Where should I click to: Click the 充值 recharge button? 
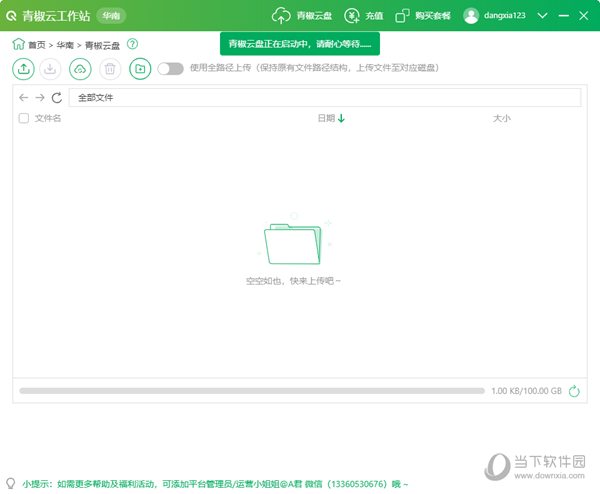click(x=364, y=16)
